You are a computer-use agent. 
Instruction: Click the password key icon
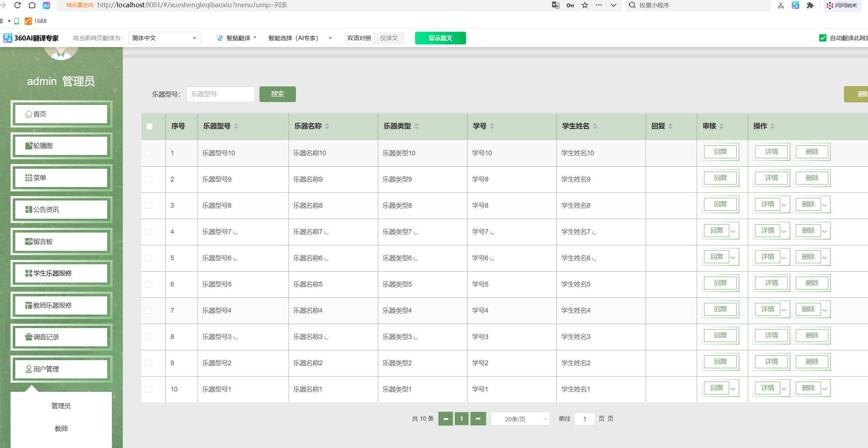(570, 5)
